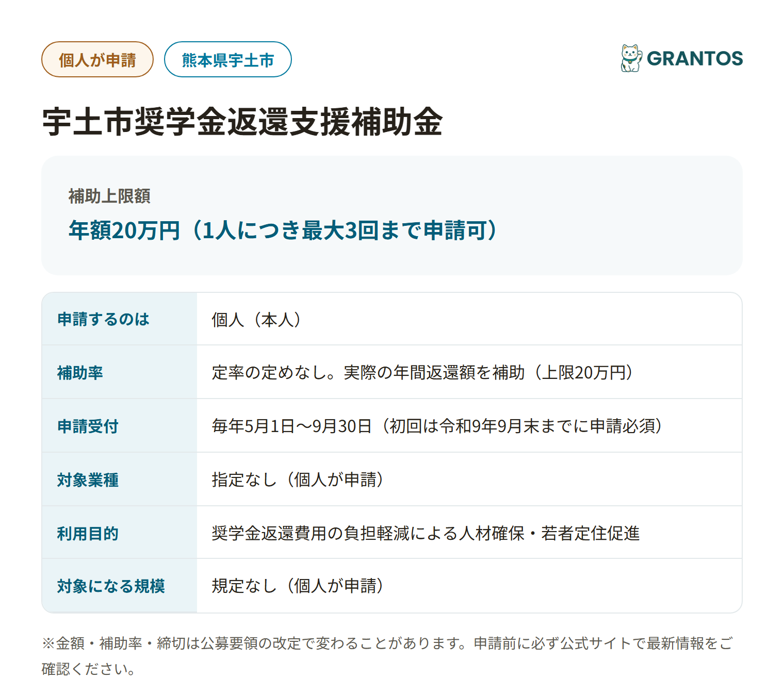This screenshot has width=784, height=695.
Task: Click the value 指定なし（個人が申請）
Action: pos(298,479)
